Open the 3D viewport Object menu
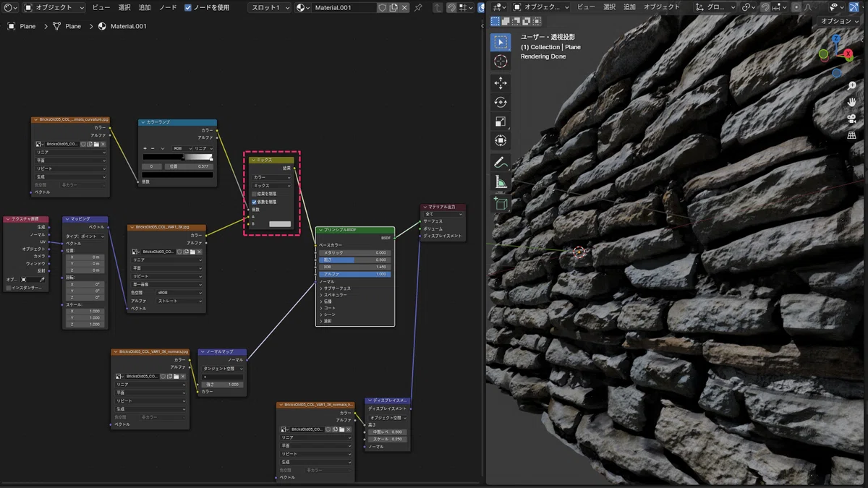 click(661, 7)
